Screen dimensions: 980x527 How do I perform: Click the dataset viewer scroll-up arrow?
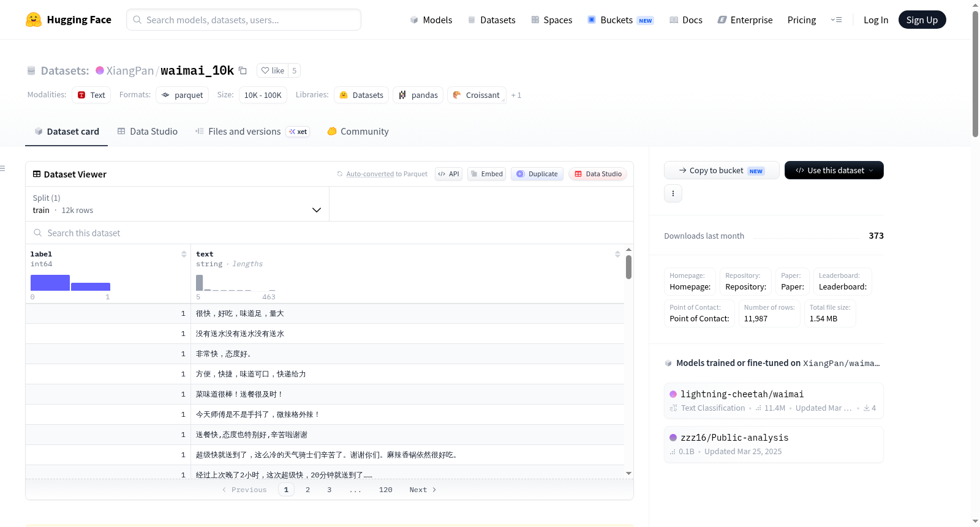[628, 250]
